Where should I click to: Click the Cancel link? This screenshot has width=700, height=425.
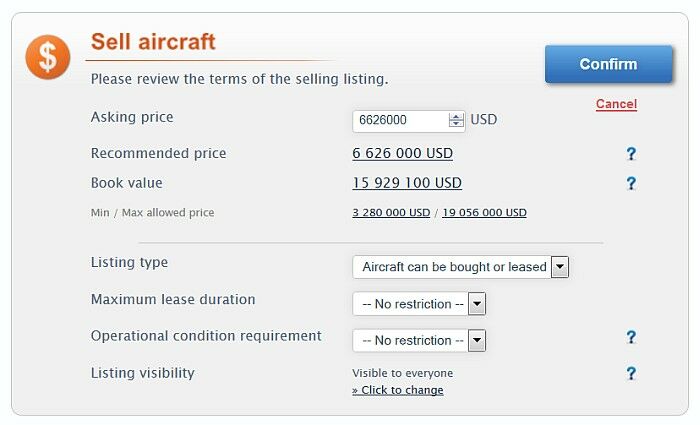coord(616,104)
